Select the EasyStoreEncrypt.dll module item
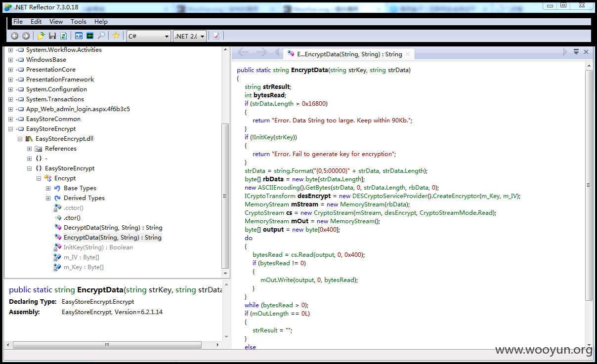The height and width of the screenshot is (364, 597). [64, 139]
